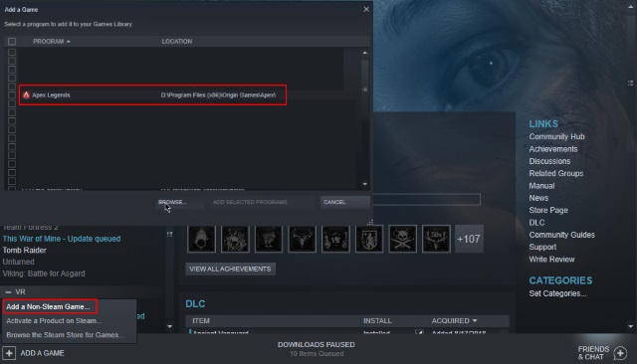Select Unturned in library list

click(18, 262)
